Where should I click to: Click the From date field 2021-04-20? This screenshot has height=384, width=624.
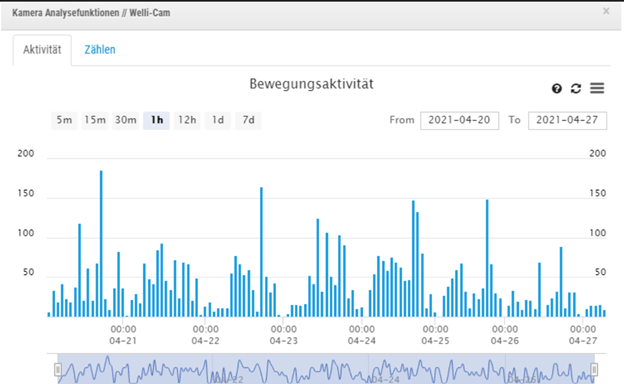click(459, 121)
